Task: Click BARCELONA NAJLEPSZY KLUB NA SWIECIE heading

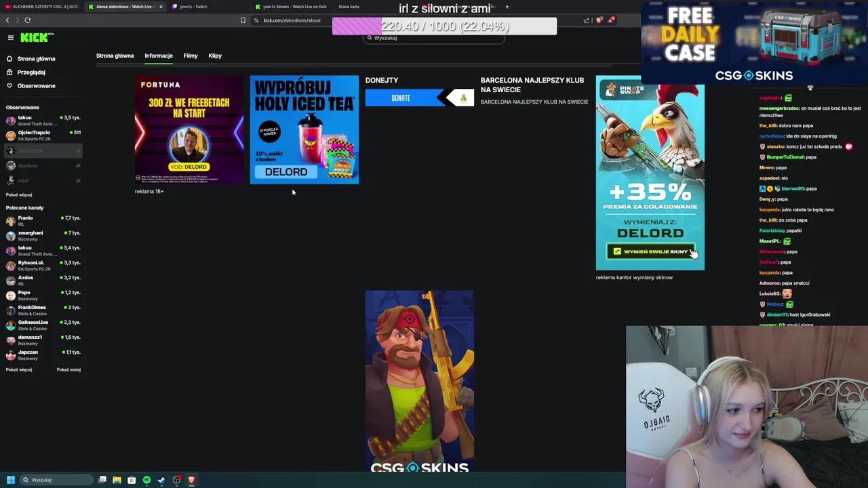Action: 532,85
